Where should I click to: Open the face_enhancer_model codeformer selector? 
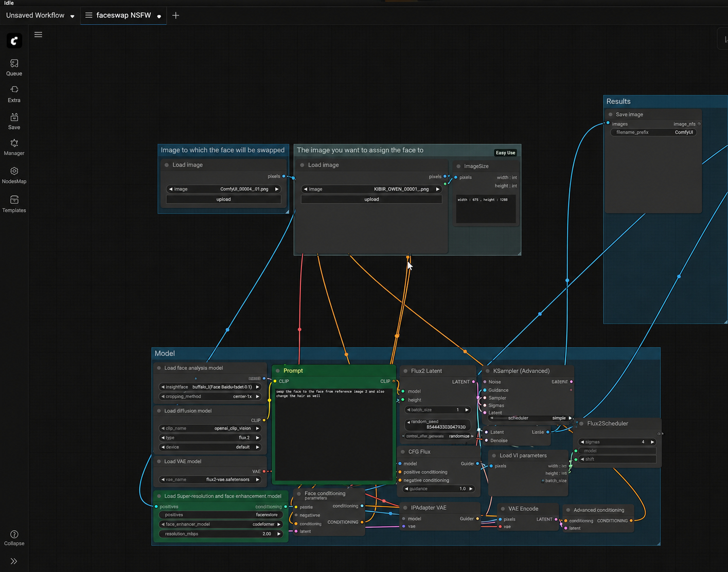tap(221, 524)
